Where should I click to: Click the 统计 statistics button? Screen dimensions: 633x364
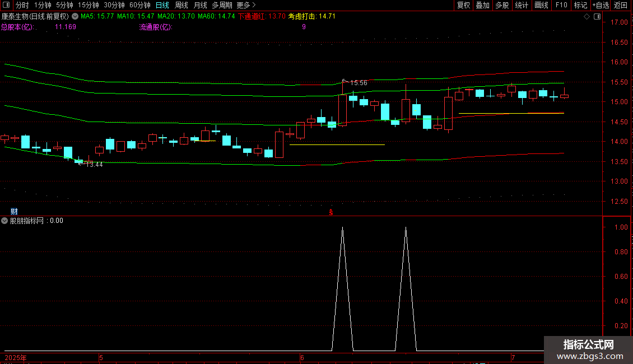tap(522, 5)
